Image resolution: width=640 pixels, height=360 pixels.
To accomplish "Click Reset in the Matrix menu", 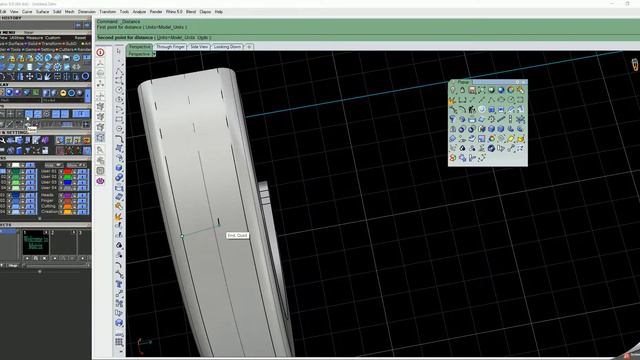I will click(80, 38).
